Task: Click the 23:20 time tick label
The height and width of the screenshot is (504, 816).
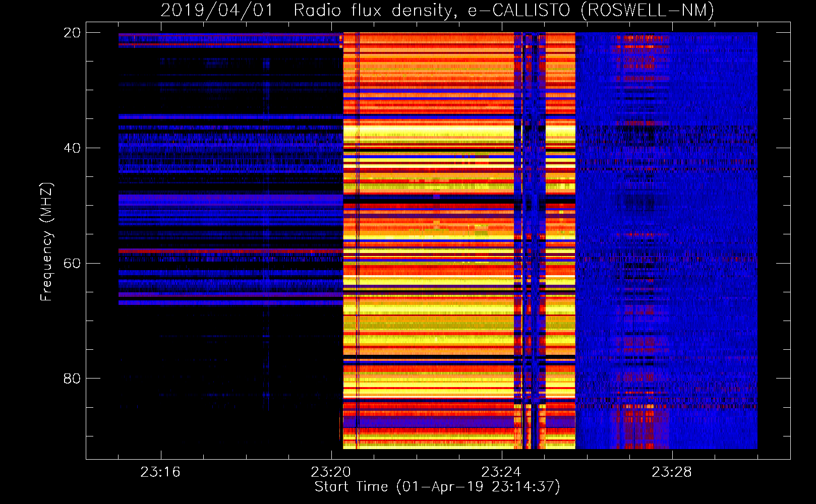Action: tap(331, 472)
